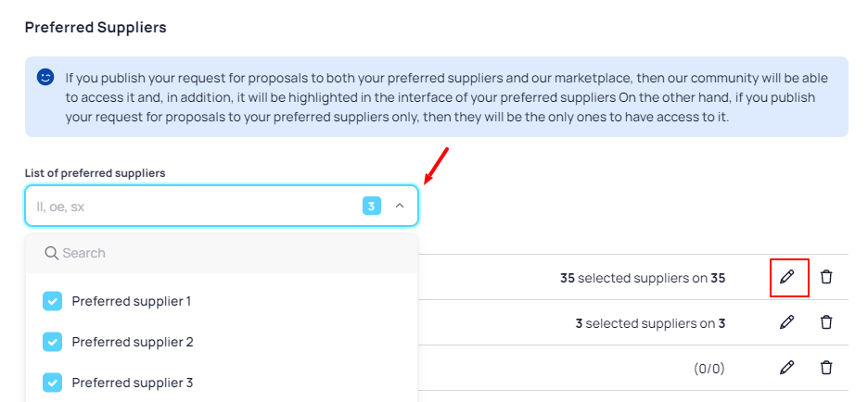Edit the list with 35 selected suppliers
Viewport: 868px width, 402px height.
[786, 277]
